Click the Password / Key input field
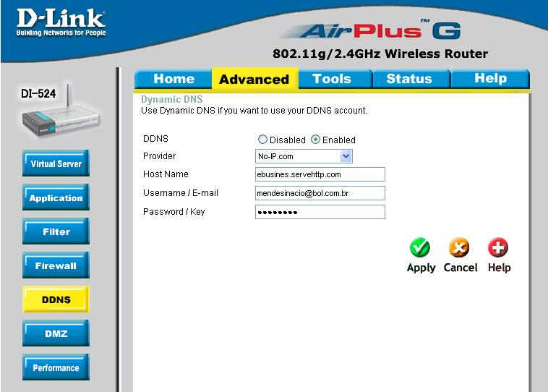Image resolution: width=548 pixels, height=392 pixels. (x=320, y=212)
